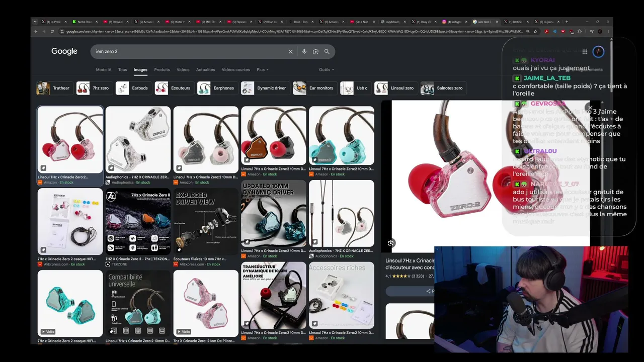
Task: Open the Chrome three-dot menu
Action: pos(607,31)
